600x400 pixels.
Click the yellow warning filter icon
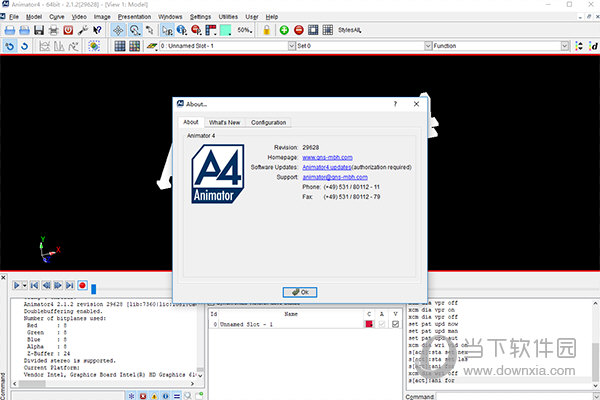pyautogui.click(x=154, y=396)
